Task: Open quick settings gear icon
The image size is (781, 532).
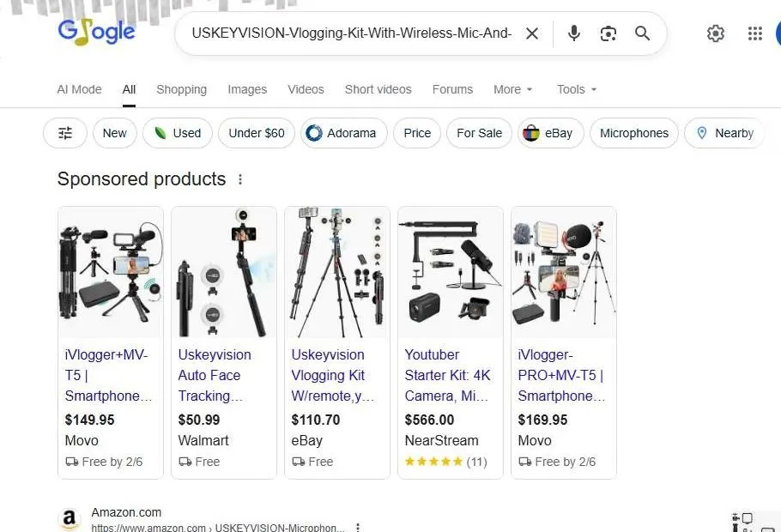Action: click(716, 33)
